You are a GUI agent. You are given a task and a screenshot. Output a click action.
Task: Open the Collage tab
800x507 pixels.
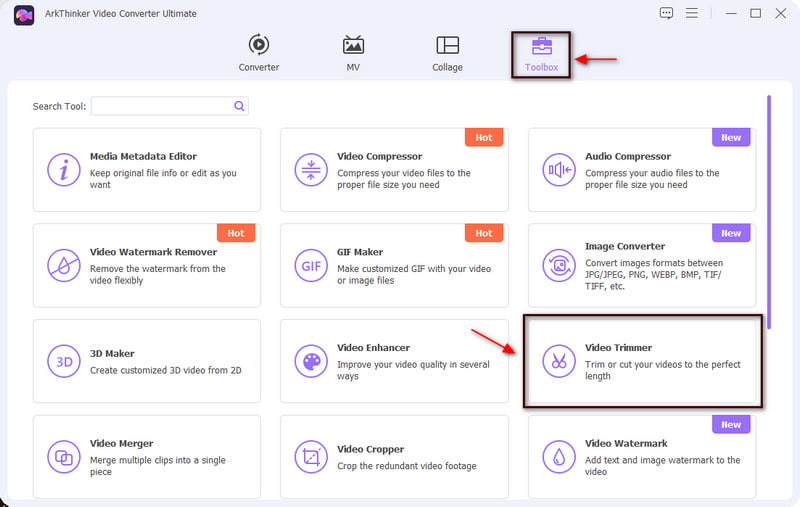tap(447, 53)
